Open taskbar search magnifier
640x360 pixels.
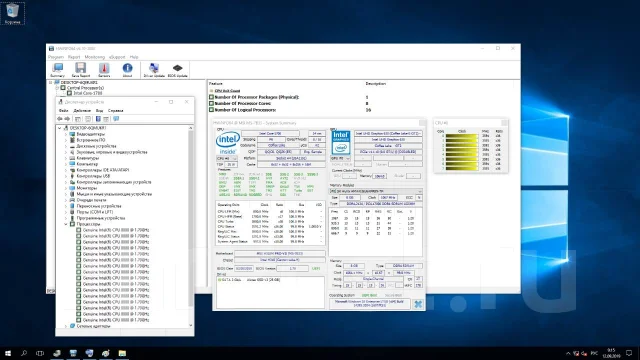coord(24,353)
